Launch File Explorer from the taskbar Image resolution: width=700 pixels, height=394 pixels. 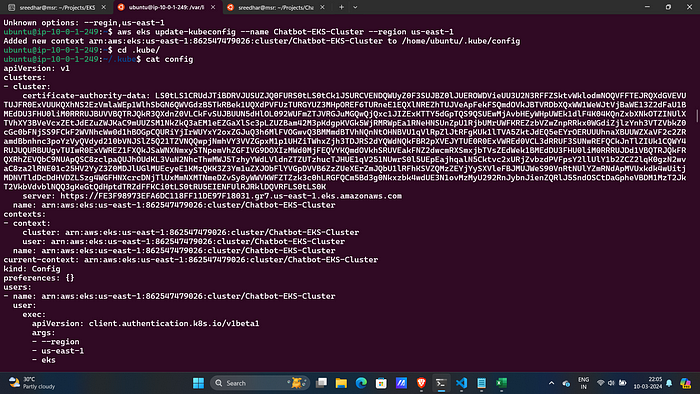(341, 383)
